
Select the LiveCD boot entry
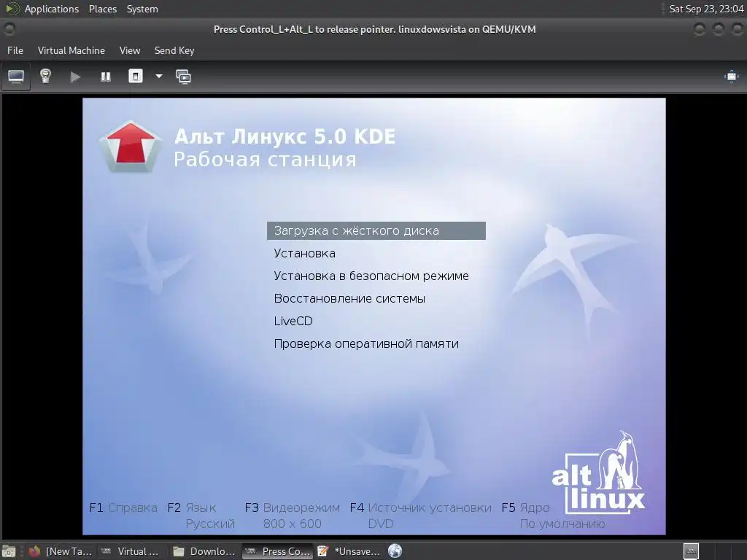[x=293, y=321]
